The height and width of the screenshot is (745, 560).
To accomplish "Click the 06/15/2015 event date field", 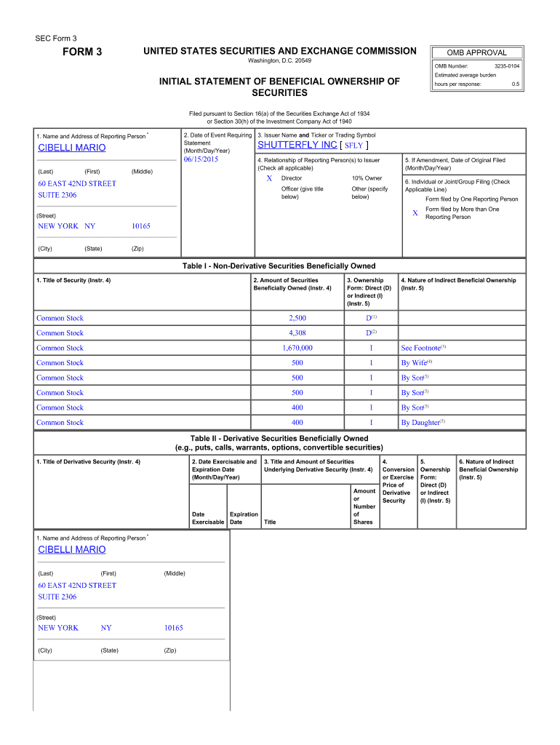I will pyautogui.click(x=201, y=159).
